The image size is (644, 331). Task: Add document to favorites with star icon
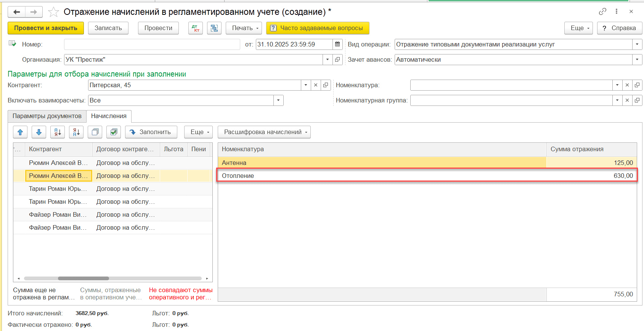pyautogui.click(x=53, y=12)
